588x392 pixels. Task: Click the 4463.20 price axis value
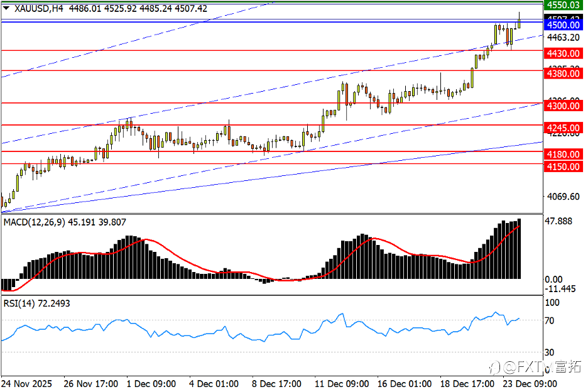pyautogui.click(x=563, y=37)
